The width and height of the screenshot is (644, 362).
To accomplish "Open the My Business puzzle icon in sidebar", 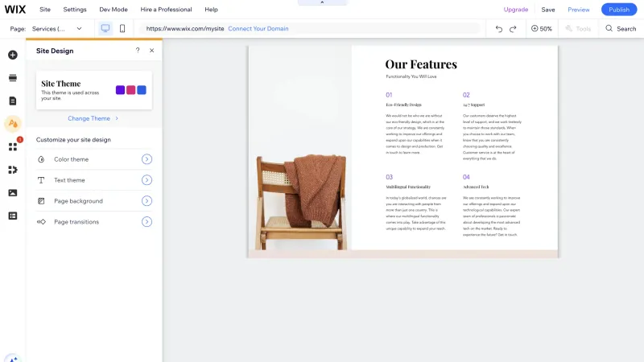I will (x=13, y=170).
